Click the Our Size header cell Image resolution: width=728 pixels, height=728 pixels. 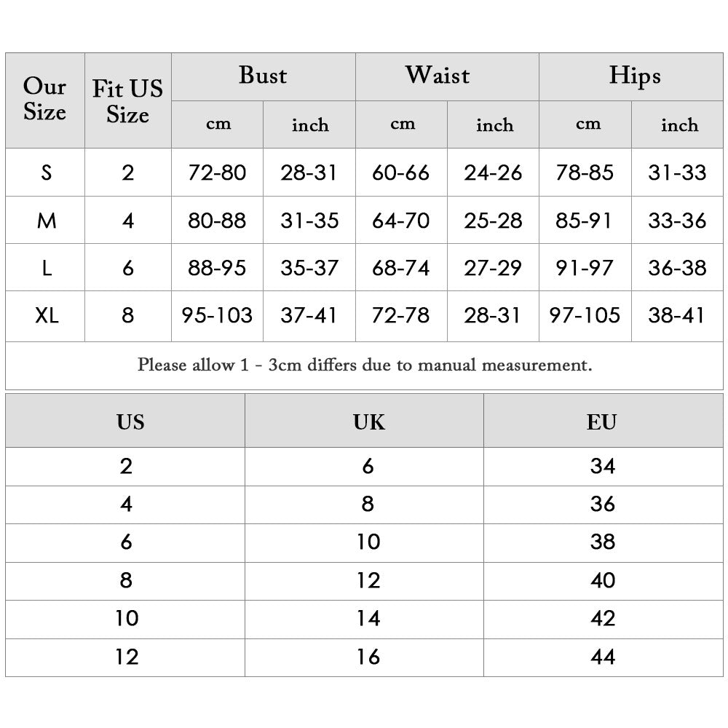click(45, 100)
